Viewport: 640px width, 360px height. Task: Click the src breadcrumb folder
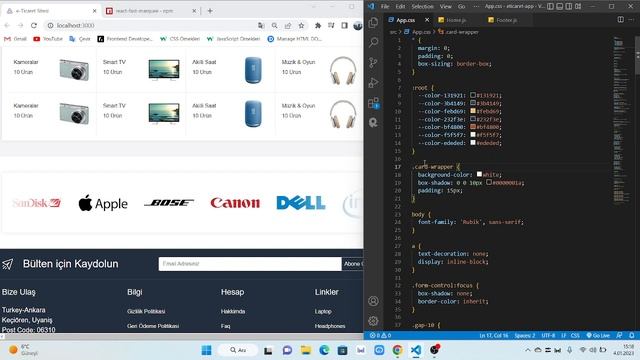click(x=393, y=32)
